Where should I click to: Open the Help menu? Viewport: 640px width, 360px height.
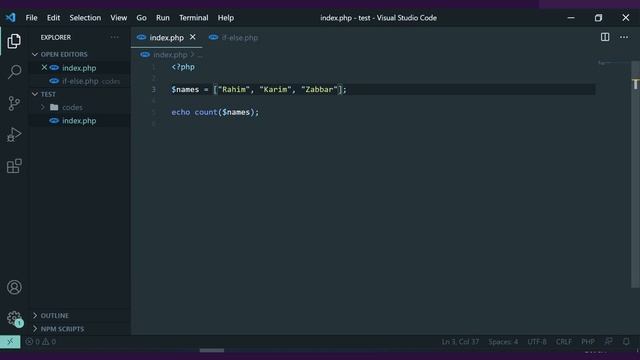point(225,18)
